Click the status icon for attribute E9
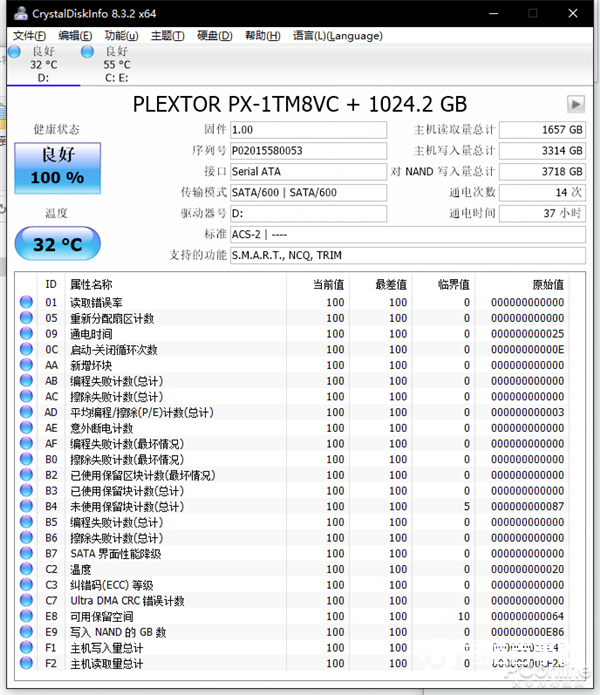 click(x=27, y=632)
